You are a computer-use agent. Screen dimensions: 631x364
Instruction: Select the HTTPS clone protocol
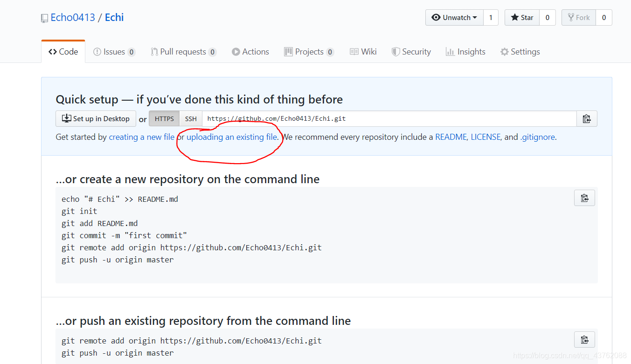164,119
